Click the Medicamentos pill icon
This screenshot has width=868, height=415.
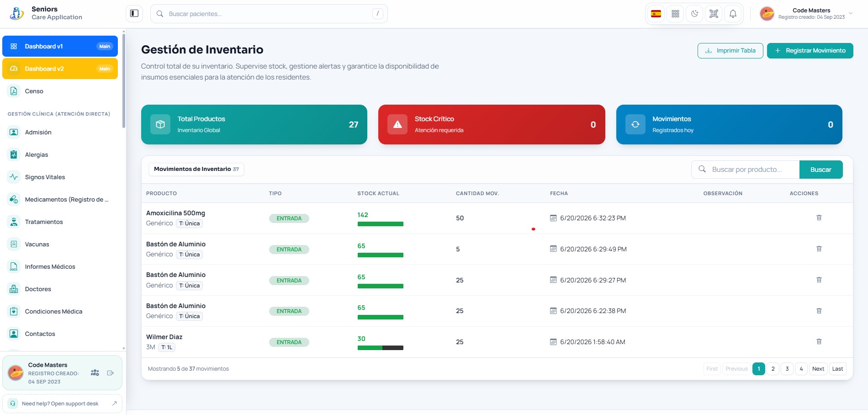coord(14,199)
